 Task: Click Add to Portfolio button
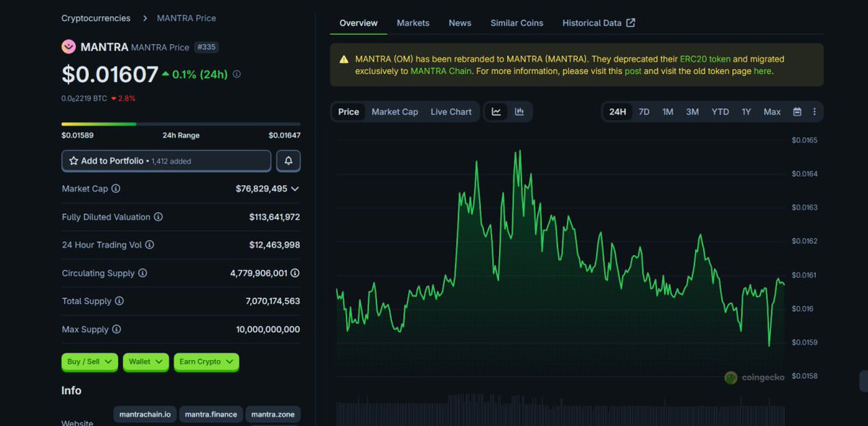[166, 161]
